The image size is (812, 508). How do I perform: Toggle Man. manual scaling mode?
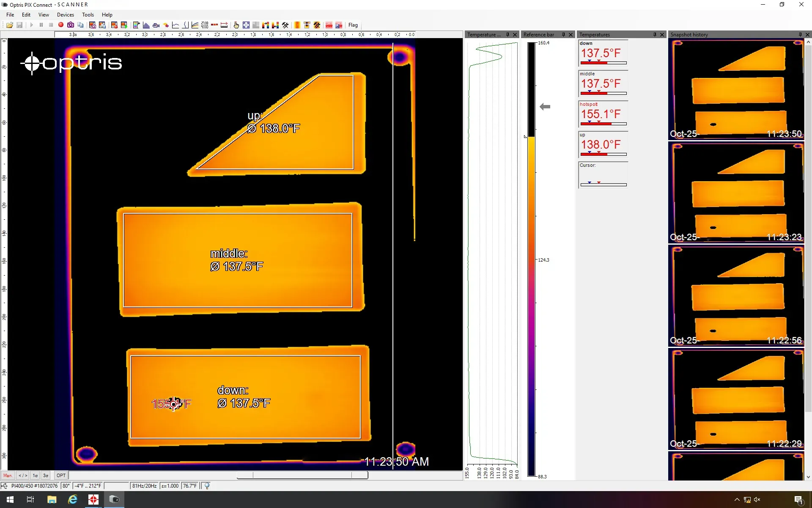coord(8,475)
